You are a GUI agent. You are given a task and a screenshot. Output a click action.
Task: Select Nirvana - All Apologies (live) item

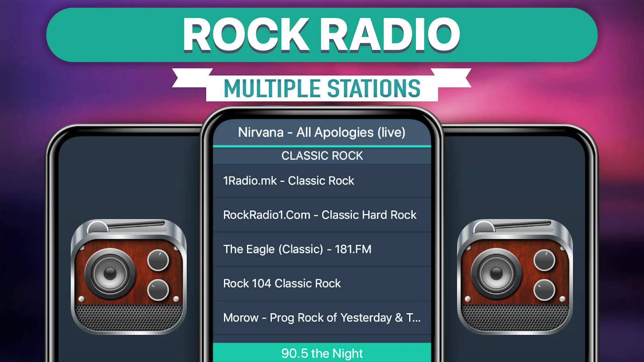point(322,132)
